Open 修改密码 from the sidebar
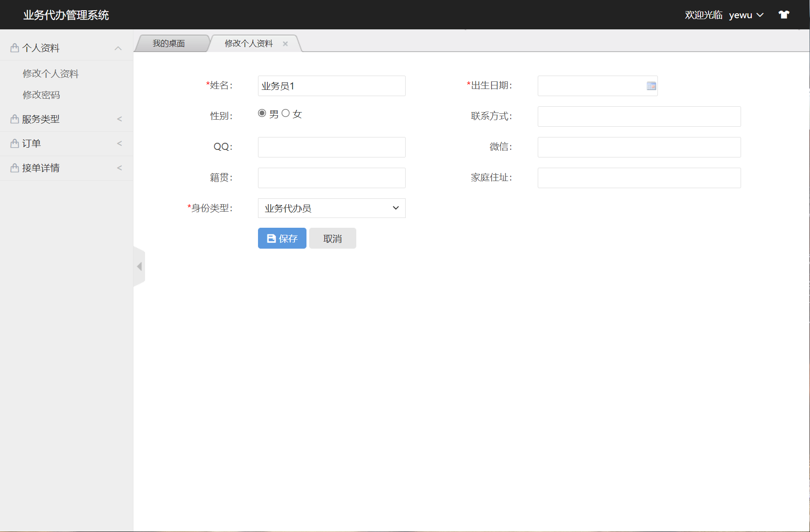This screenshot has width=810, height=532. coord(41,95)
